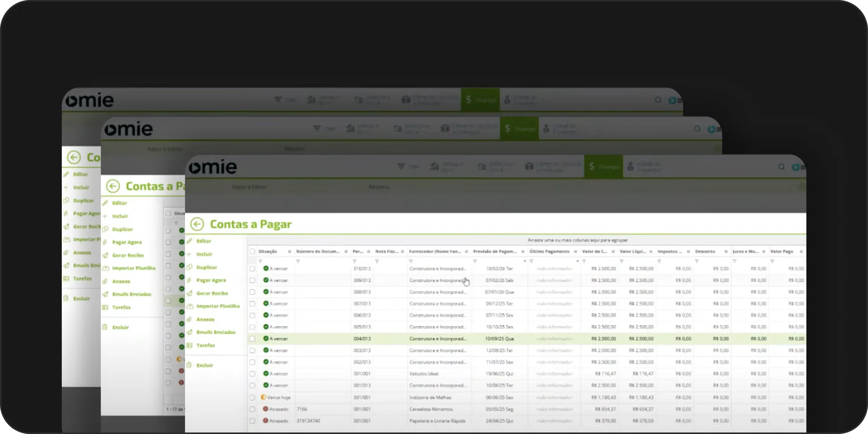Screen dimensions: 868x434
Task: Open the Resumo tab
Action: point(379,187)
